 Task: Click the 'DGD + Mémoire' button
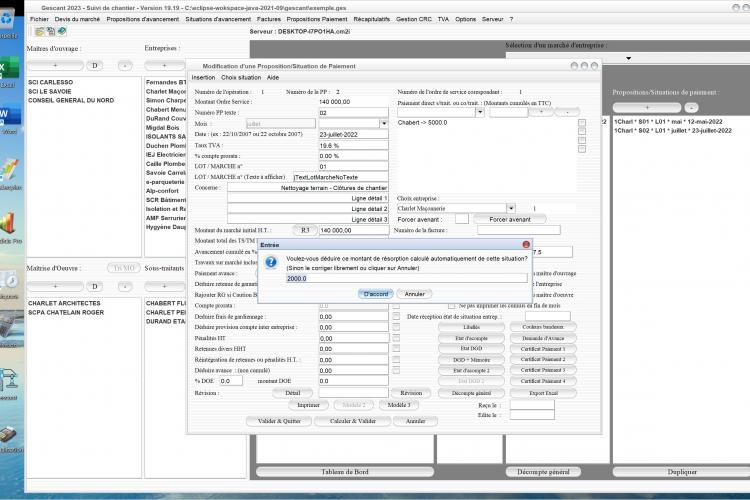472,360
